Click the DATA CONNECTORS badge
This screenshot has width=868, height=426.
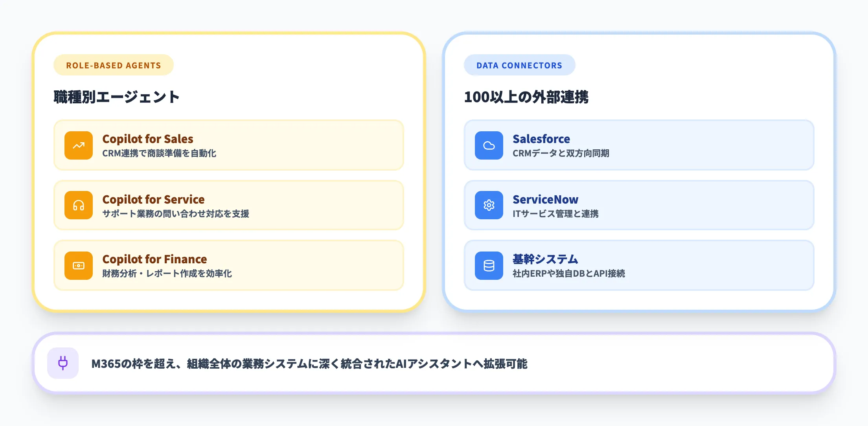tap(520, 65)
